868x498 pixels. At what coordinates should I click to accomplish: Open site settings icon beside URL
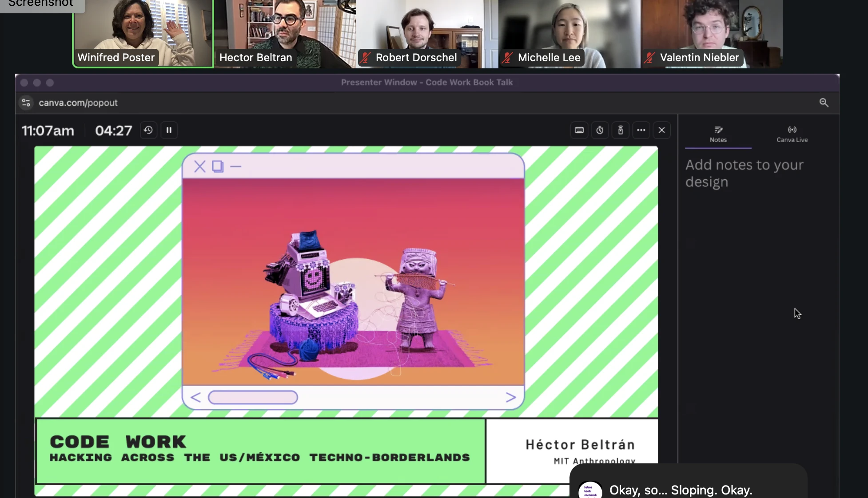click(x=26, y=103)
